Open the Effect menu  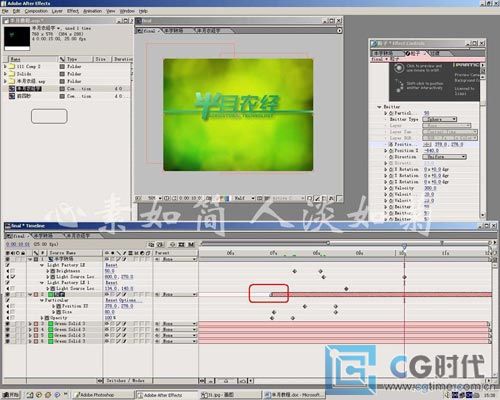pyautogui.click(x=73, y=11)
